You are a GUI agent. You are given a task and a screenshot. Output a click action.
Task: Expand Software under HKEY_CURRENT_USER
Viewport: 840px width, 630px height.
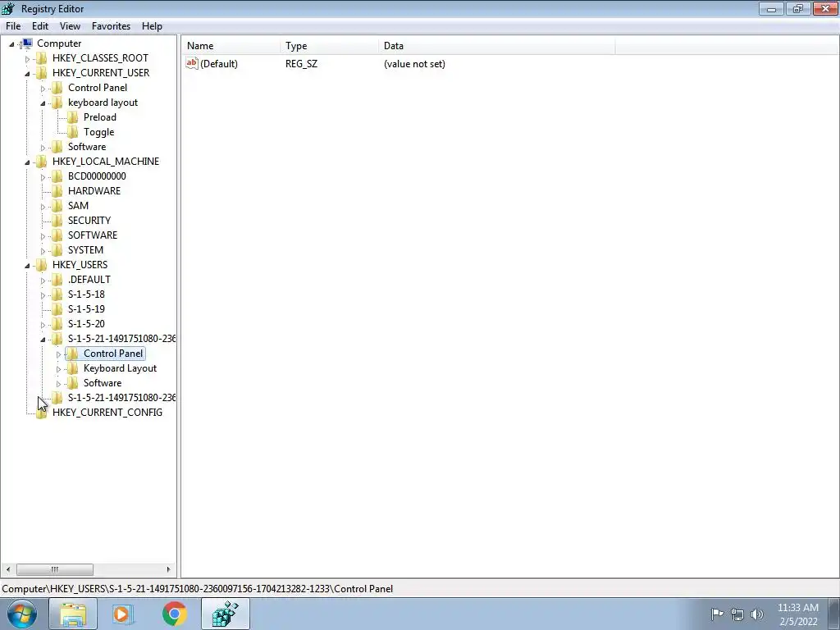[43, 148]
